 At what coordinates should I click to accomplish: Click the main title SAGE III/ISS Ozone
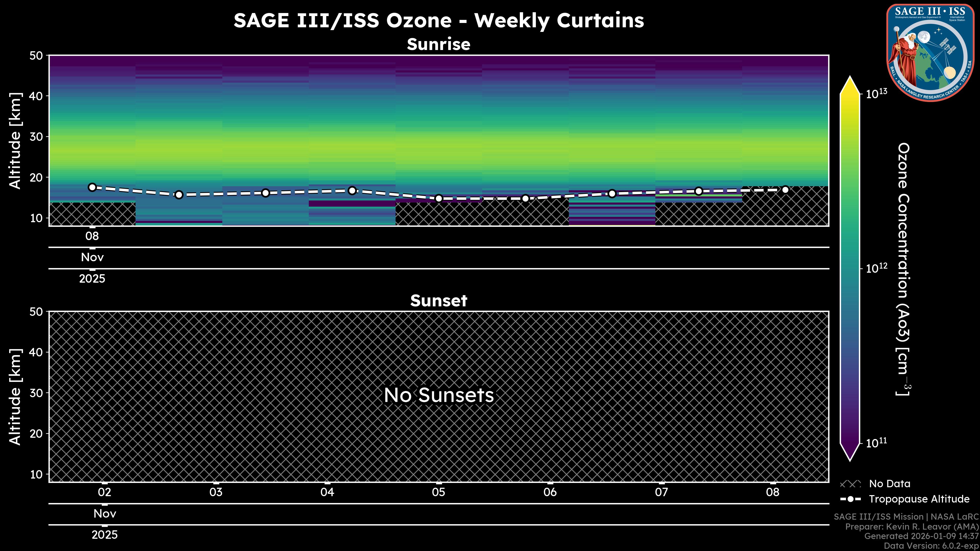click(x=439, y=20)
